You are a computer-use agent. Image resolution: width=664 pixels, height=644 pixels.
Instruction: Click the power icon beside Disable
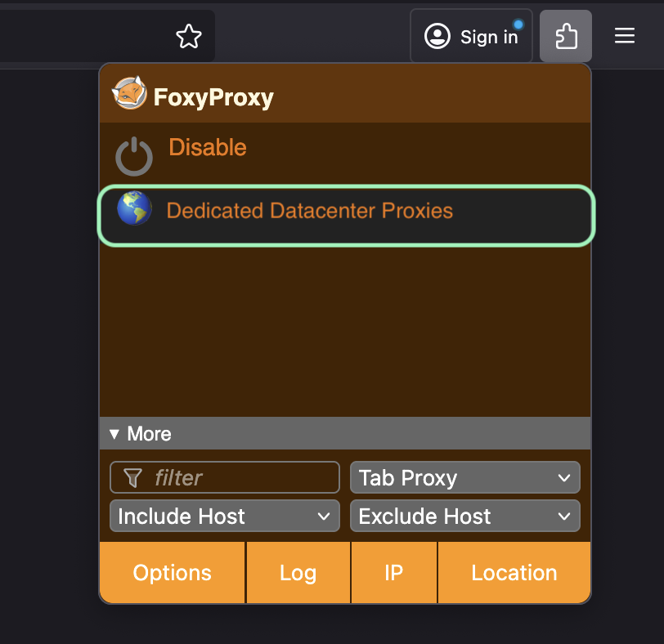pyautogui.click(x=133, y=156)
